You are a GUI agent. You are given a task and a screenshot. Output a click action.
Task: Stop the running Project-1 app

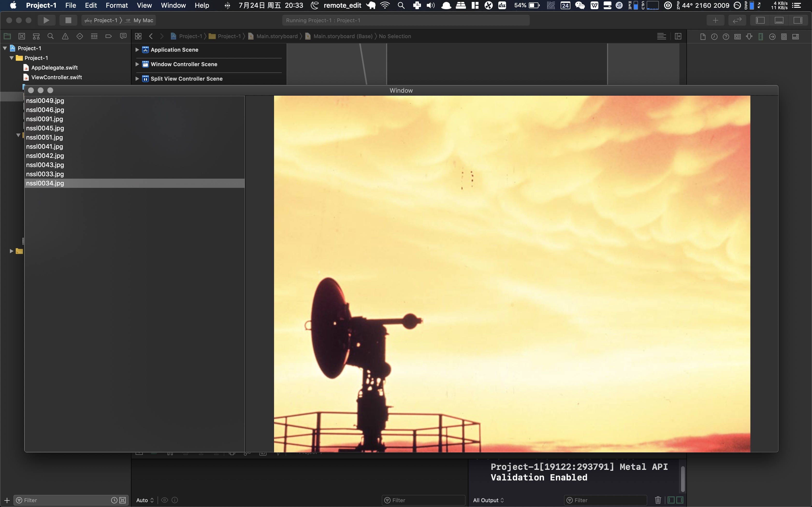[68, 20]
